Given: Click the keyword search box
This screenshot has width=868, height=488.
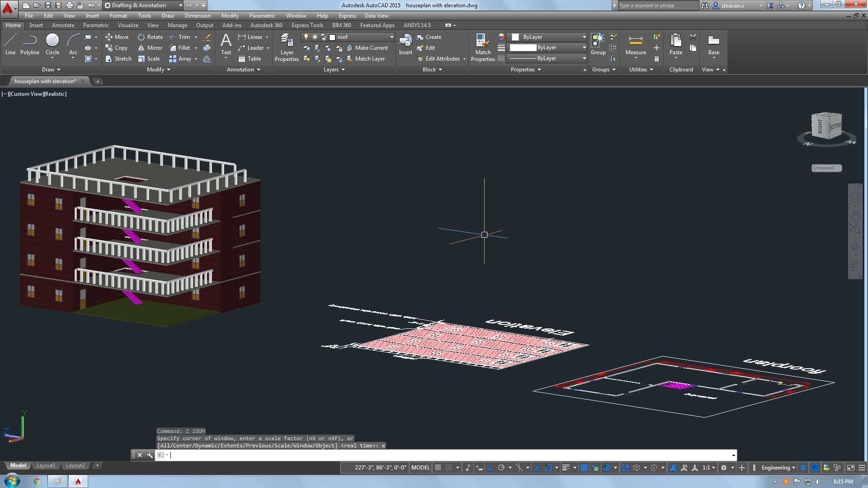Looking at the screenshot, I should click(x=658, y=5).
